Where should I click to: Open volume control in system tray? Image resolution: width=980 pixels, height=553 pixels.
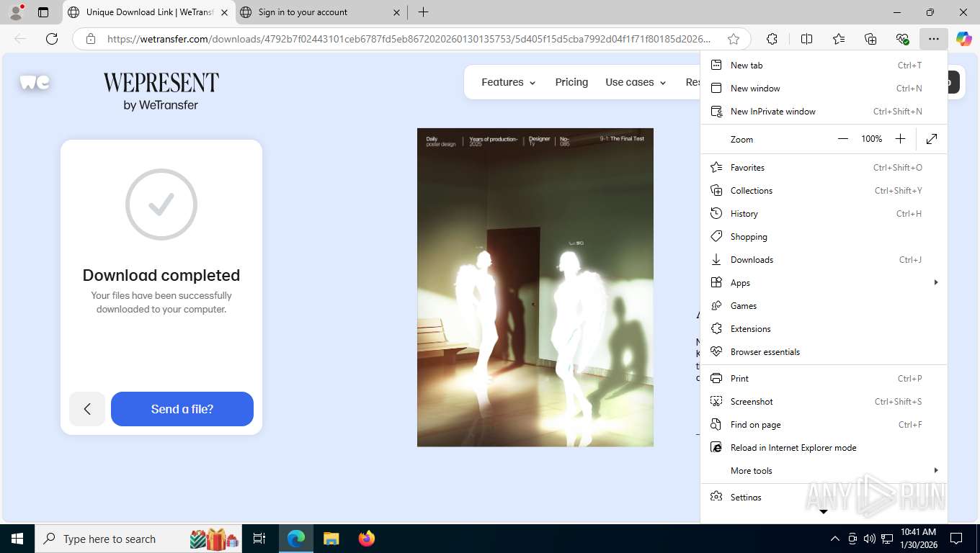pos(870,539)
